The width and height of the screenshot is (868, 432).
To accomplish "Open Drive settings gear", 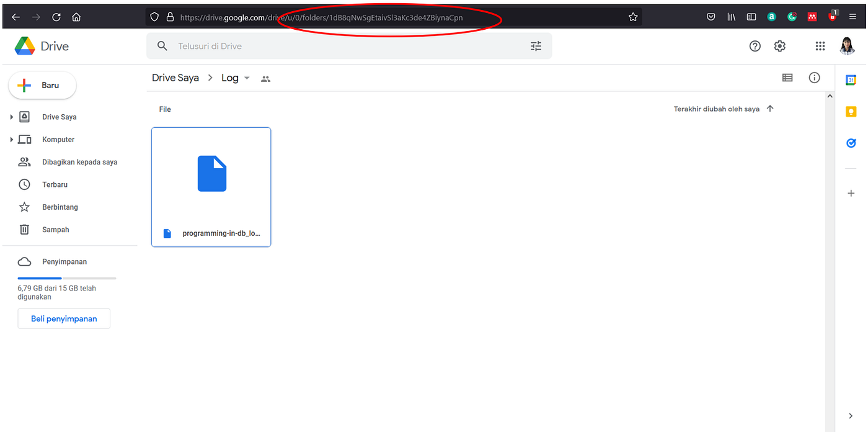I will [779, 45].
